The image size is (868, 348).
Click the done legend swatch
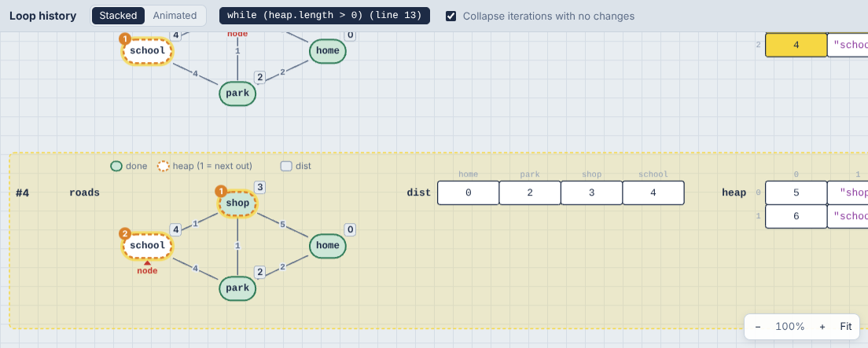click(x=116, y=166)
